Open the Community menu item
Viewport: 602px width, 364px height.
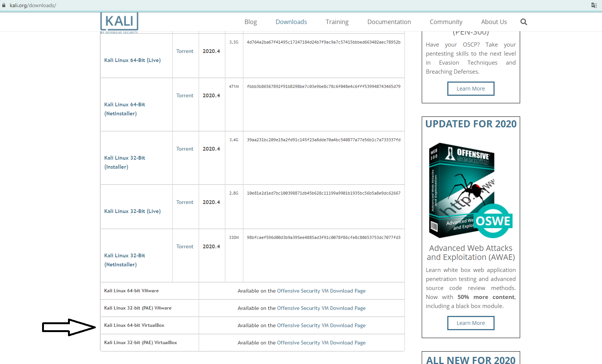pos(446,22)
